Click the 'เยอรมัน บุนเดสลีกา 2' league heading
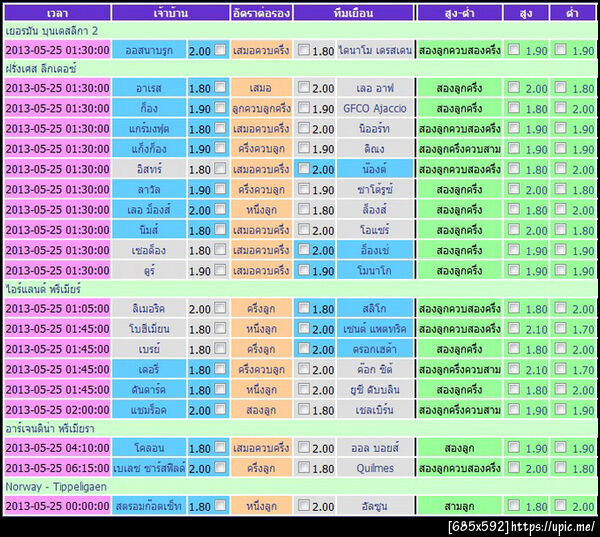This screenshot has height=537, width=600. (x=52, y=31)
